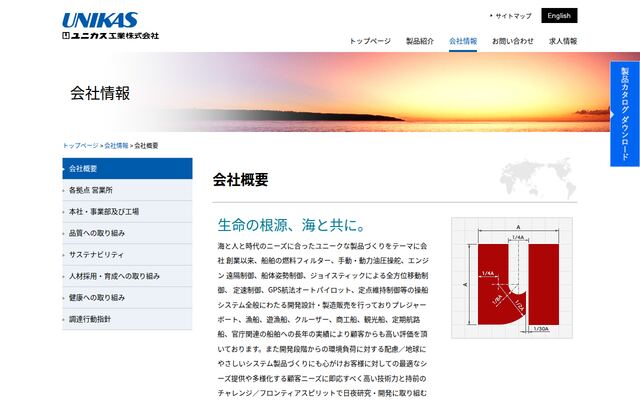The height and width of the screenshot is (400, 640).
Task: Open 各拠点 営業所 sidebar item
Action: 127,190
